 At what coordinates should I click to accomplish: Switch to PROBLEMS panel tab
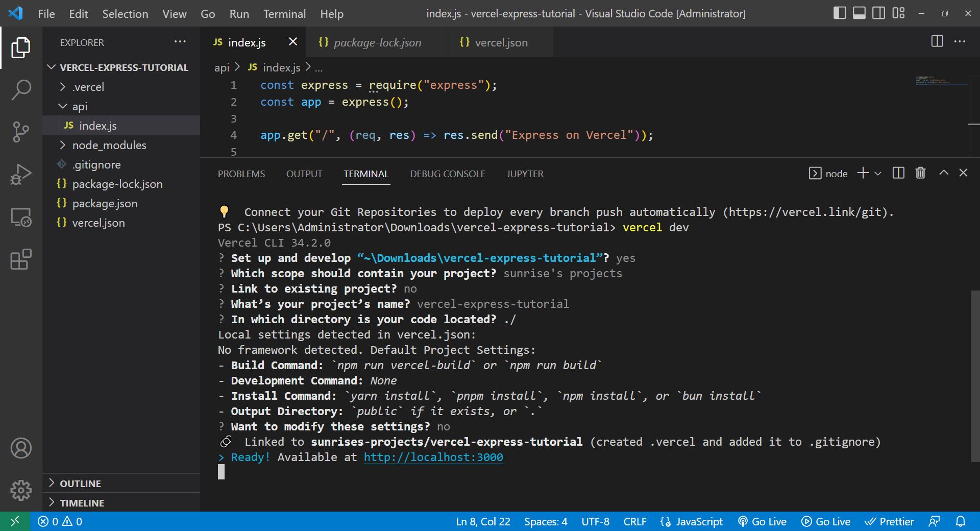[241, 174]
